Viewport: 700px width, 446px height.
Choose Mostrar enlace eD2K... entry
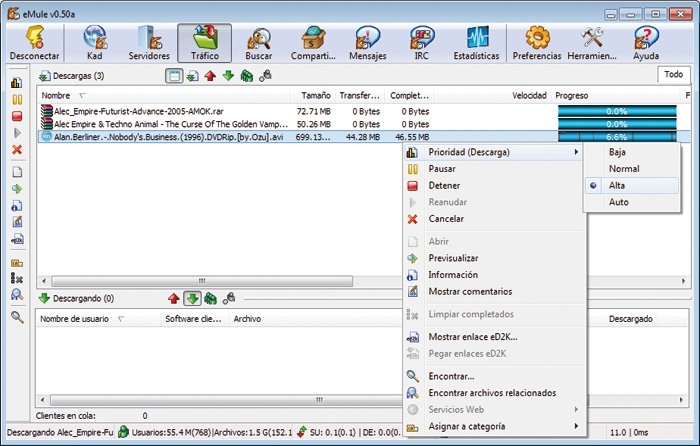[x=494, y=337]
